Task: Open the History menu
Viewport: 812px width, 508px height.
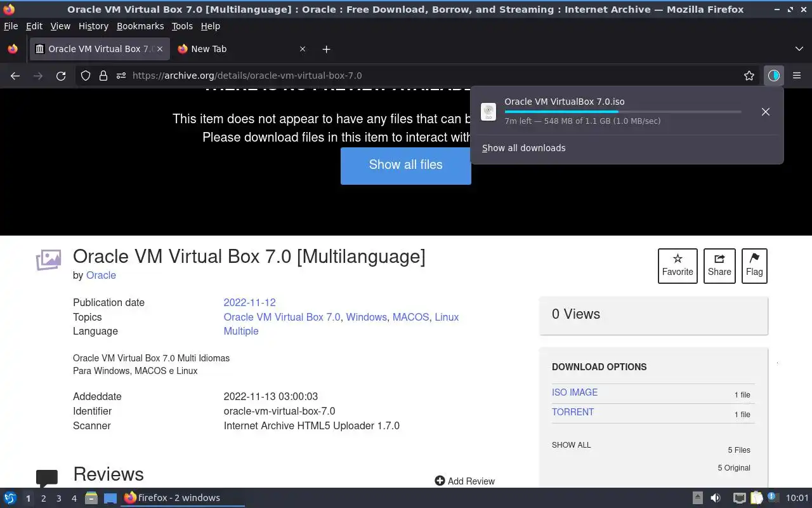Action: [x=93, y=26]
